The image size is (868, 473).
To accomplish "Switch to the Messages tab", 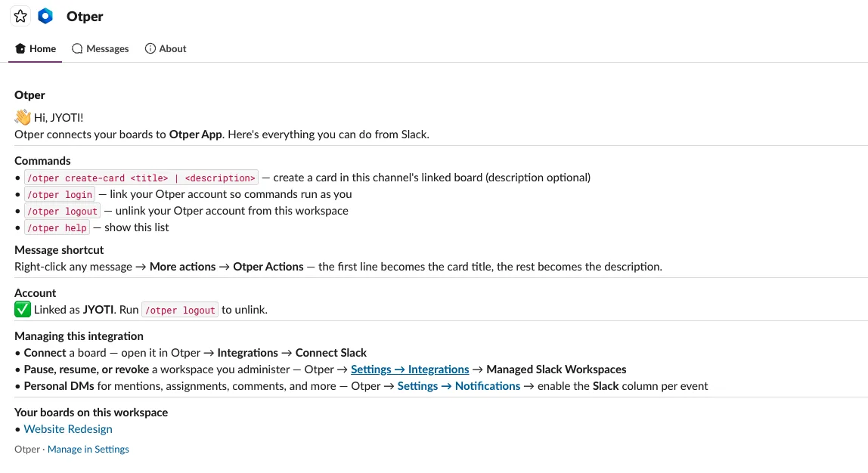I will point(101,48).
